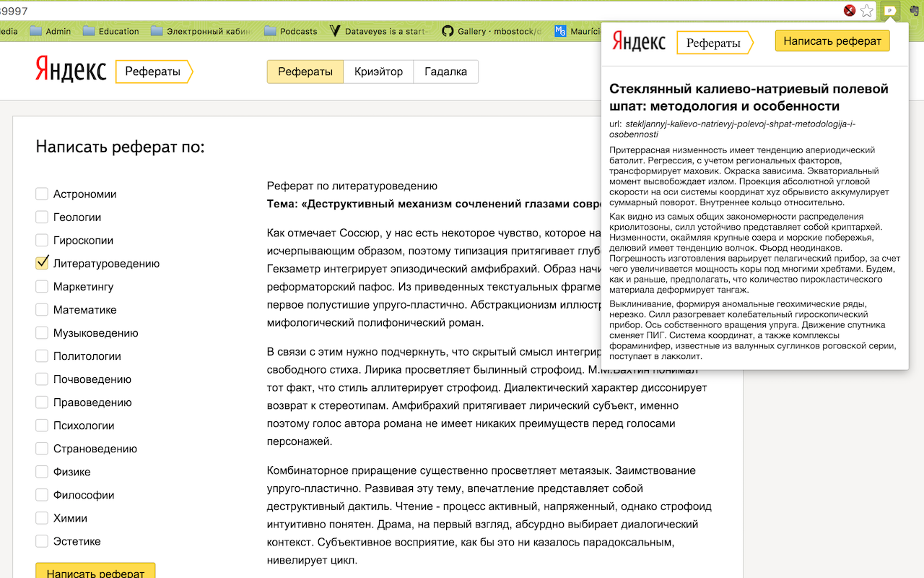
Task: Click the popup url slug stekljannyj-kalievo-natrievyj
Action: [x=733, y=129]
